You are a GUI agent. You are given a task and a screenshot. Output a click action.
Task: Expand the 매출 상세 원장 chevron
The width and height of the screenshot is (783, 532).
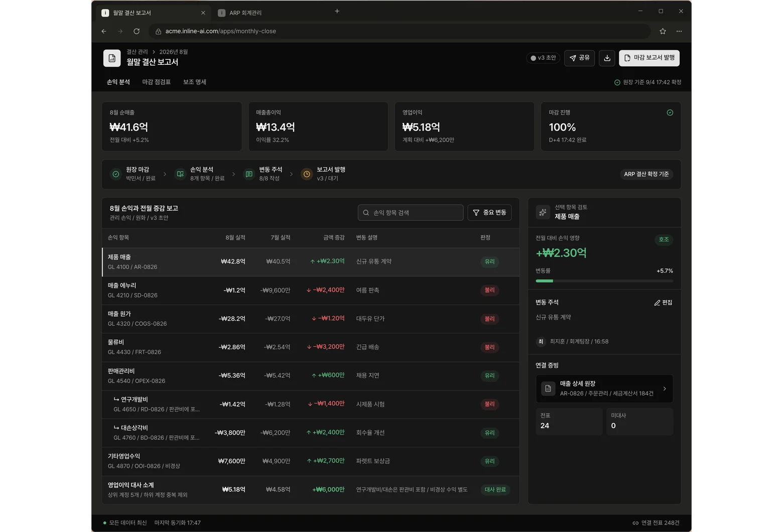(665, 388)
